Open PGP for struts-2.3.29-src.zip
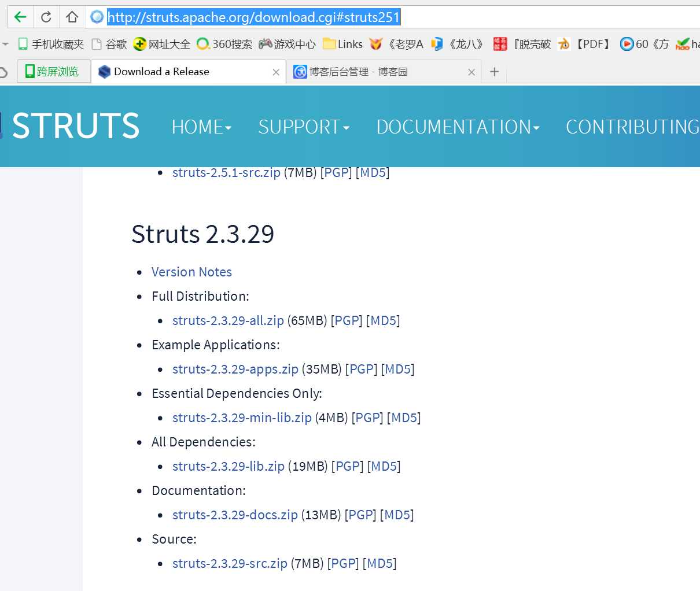The image size is (700, 591). [343, 563]
